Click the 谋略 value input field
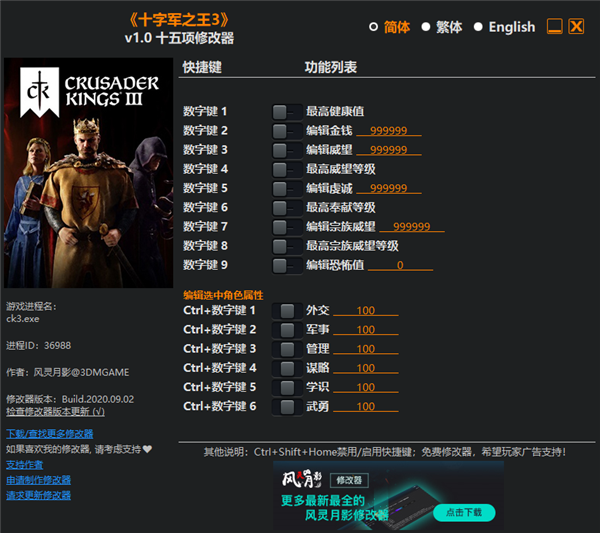 pyautogui.click(x=365, y=369)
